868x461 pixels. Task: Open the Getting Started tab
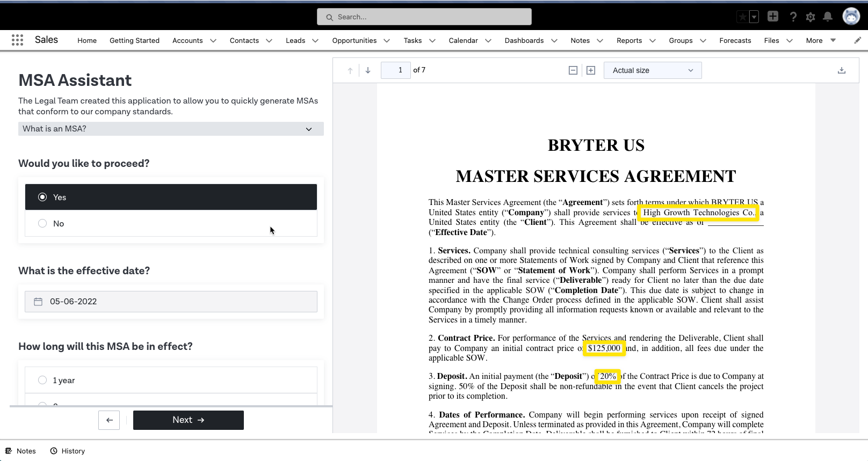[134, 40]
